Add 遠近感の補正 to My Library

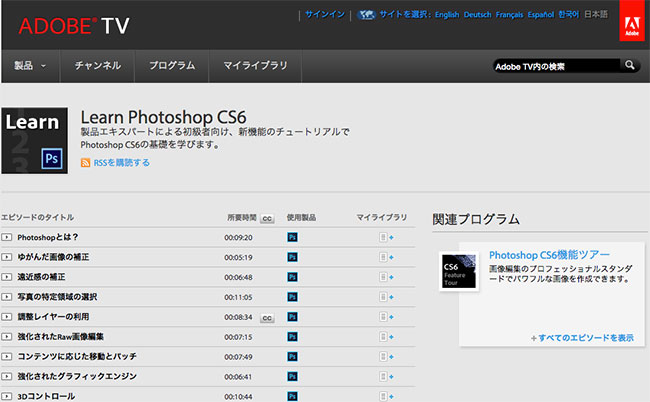(x=386, y=277)
